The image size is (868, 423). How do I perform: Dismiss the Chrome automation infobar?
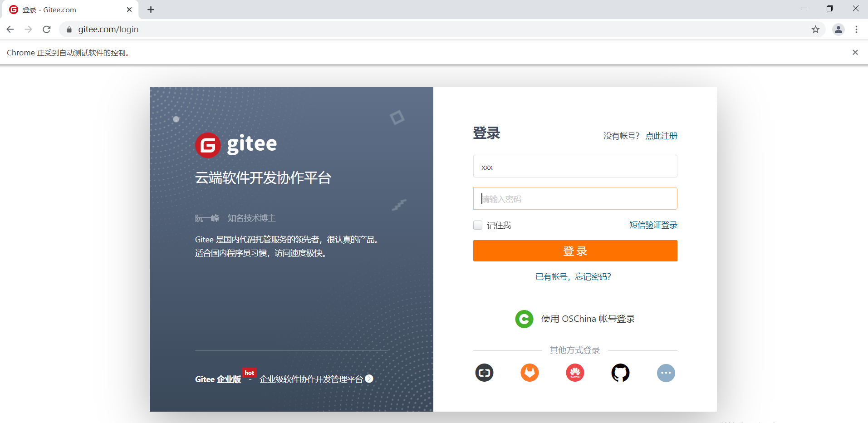855,53
